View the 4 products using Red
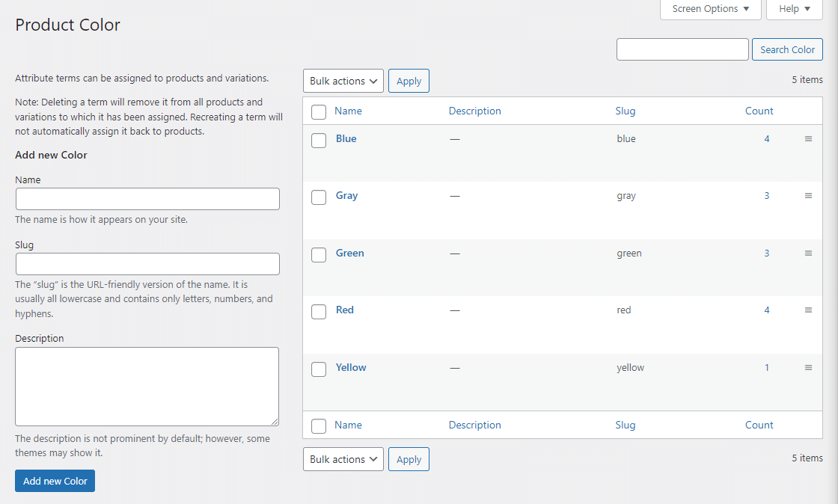This screenshot has height=504, width=838. pyautogui.click(x=766, y=310)
